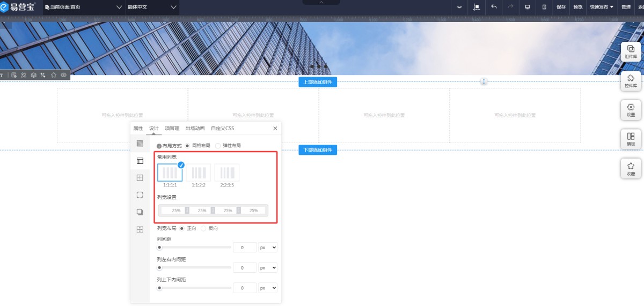
Task: Open the 简体中文 language dropdown
Action: (152, 7)
